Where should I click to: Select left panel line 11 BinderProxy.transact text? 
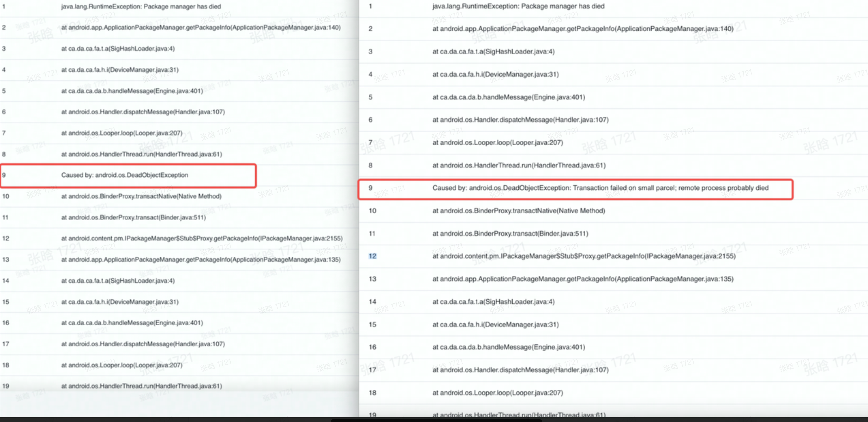pos(134,218)
